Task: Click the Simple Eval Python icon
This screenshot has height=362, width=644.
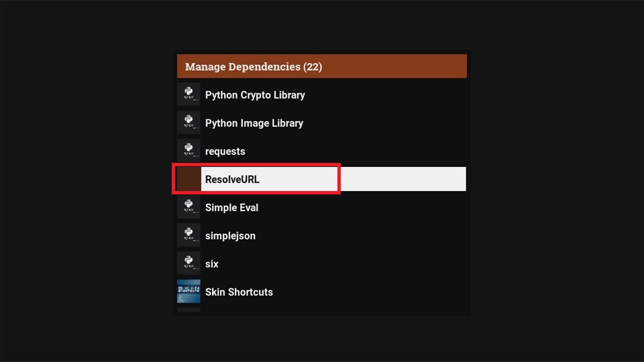Action: point(189,207)
